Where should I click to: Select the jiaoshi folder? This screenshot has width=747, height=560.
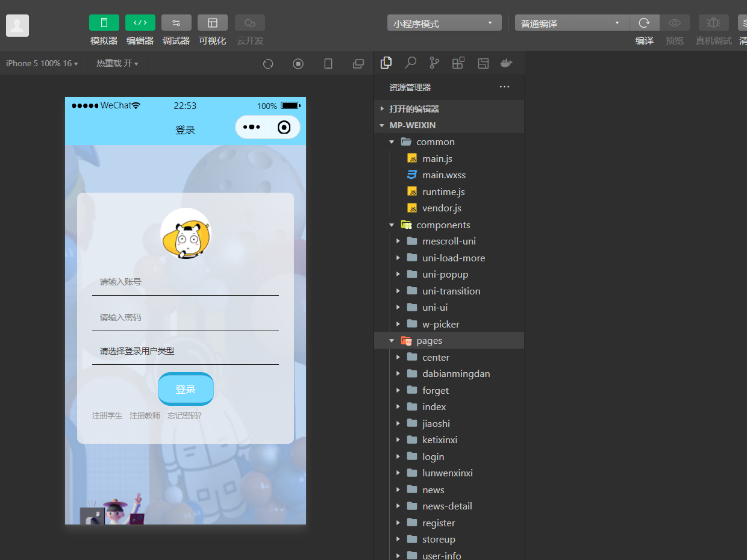[449, 423]
